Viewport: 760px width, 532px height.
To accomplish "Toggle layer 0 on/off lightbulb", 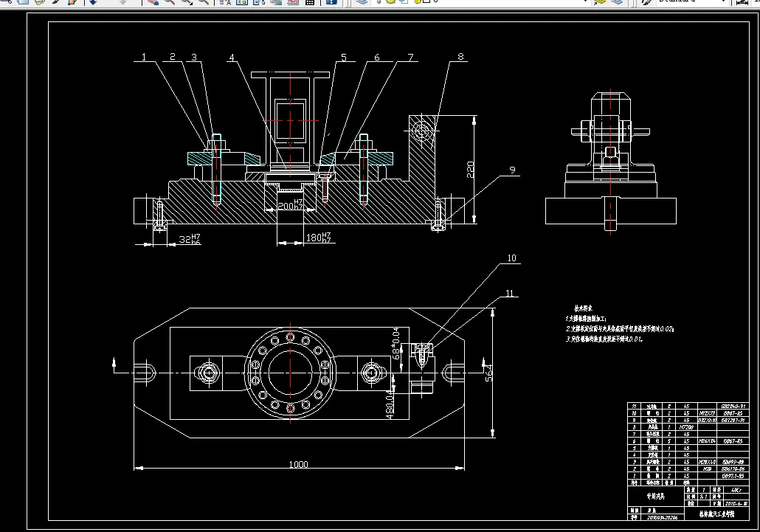I will [378, 2].
